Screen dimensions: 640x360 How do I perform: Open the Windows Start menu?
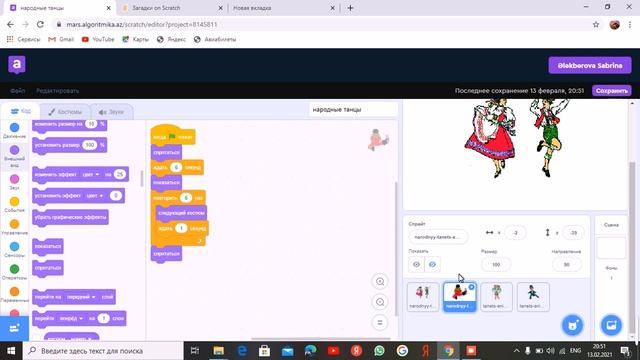click(x=11, y=351)
